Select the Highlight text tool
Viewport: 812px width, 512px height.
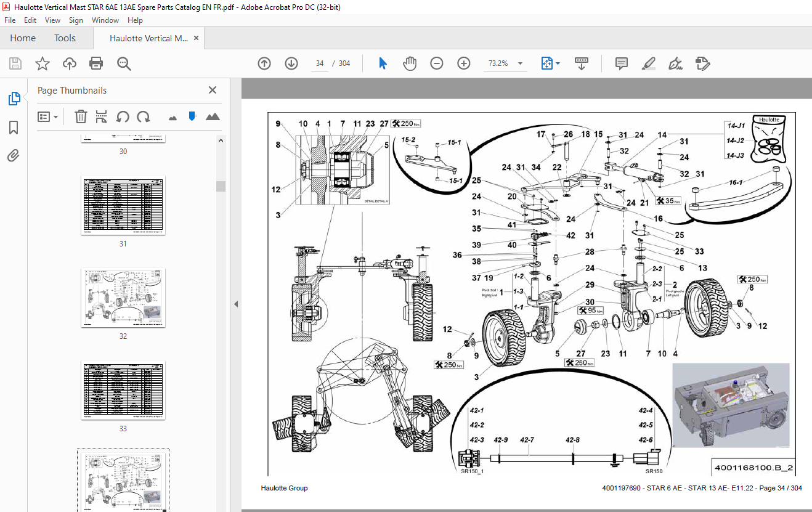coord(648,63)
